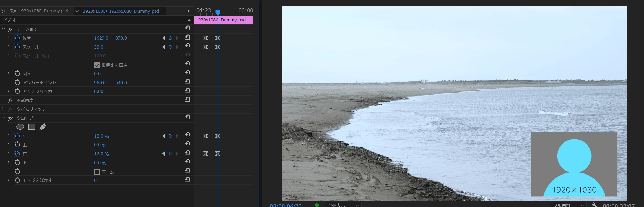This screenshot has width=644, height=207.
Task: Expand the タイムリマップ effect group
Action: coord(3,109)
